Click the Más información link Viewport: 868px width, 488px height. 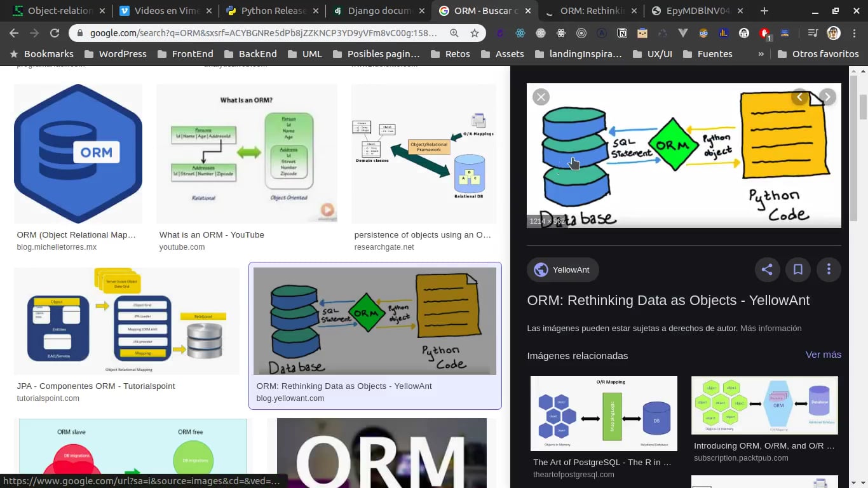click(x=771, y=329)
